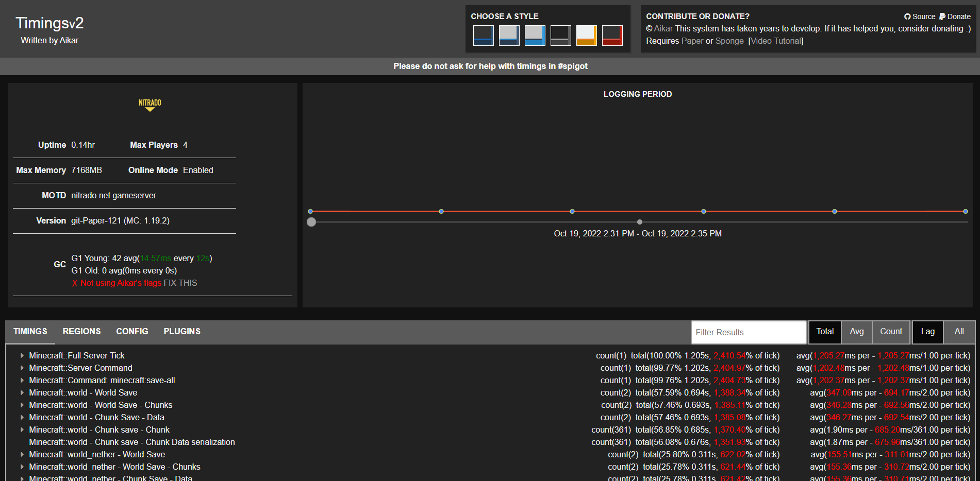Image resolution: width=980 pixels, height=481 pixels.
Task: Open the GitHub Source link
Action: [x=920, y=16]
